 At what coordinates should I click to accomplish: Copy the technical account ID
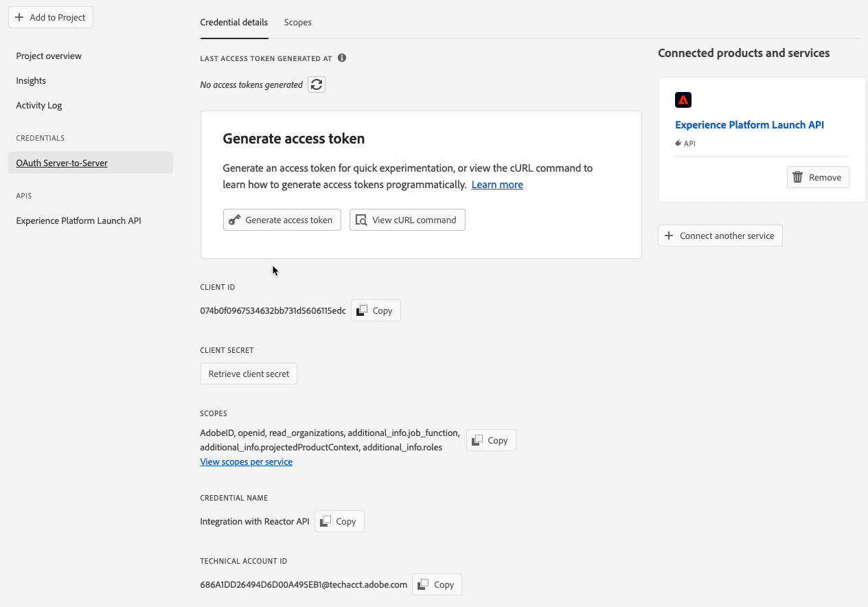pos(437,584)
